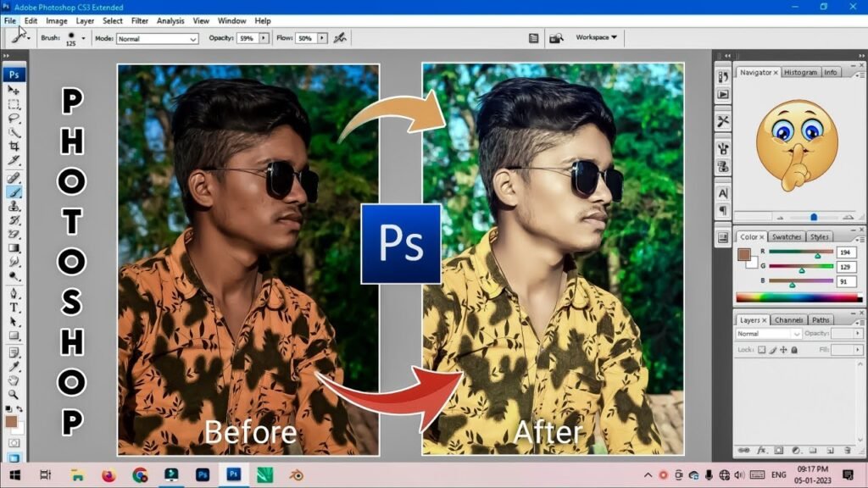868x488 pixels.
Task: Toggle Lock transparent pixels
Action: pos(762,350)
